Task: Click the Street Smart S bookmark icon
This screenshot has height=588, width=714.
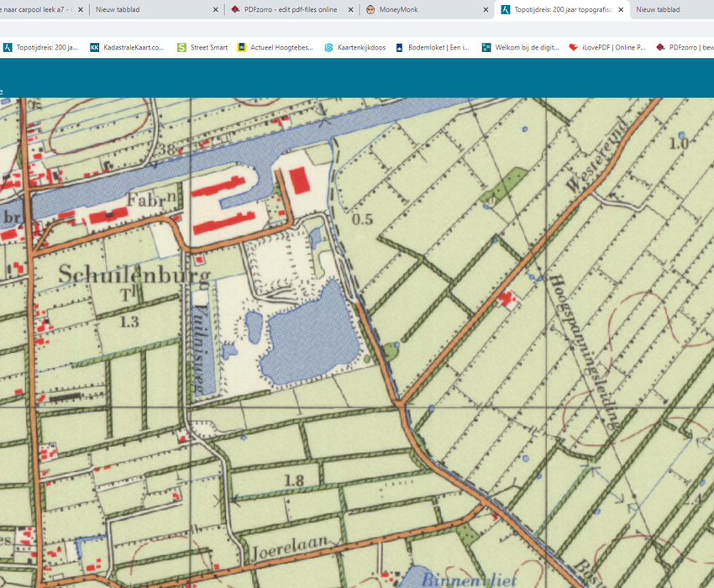Action: point(181,47)
